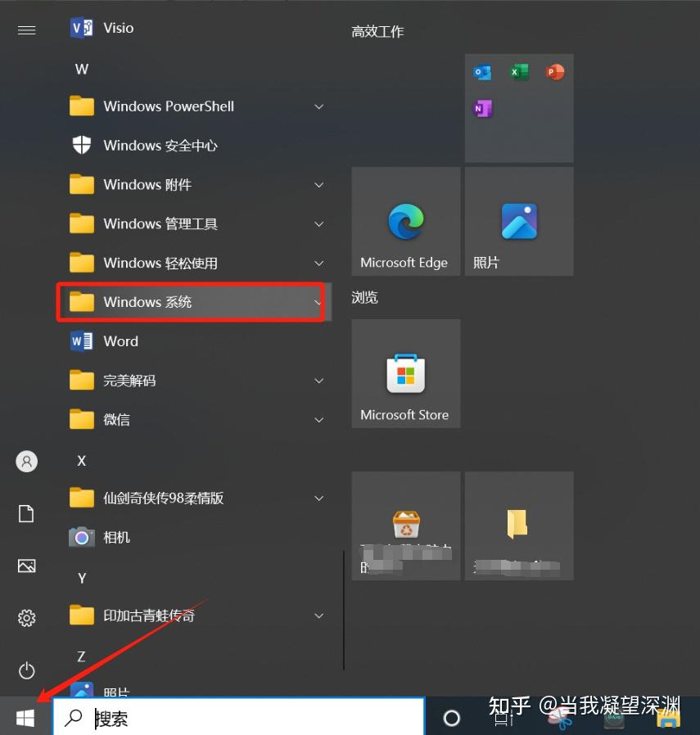The height and width of the screenshot is (735, 700).
Task: Open the 照片 tile
Action: coord(519,221)
